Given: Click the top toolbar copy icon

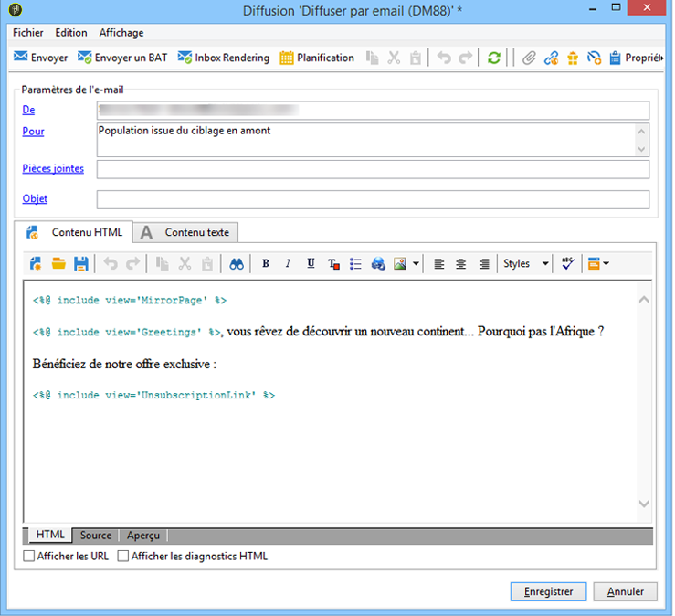Looking at the screenshot, I should (x=373, y=58).
